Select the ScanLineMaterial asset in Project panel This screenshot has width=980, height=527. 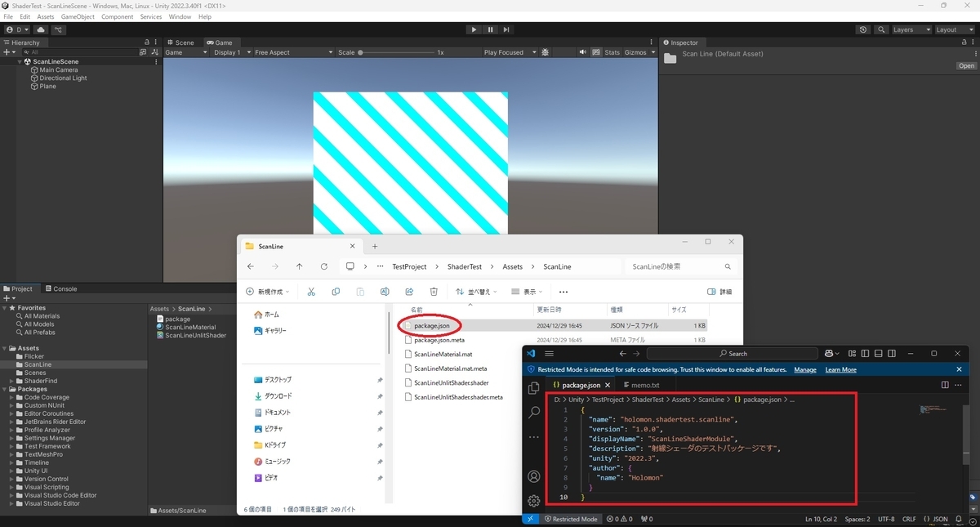[x=191, y=327]
